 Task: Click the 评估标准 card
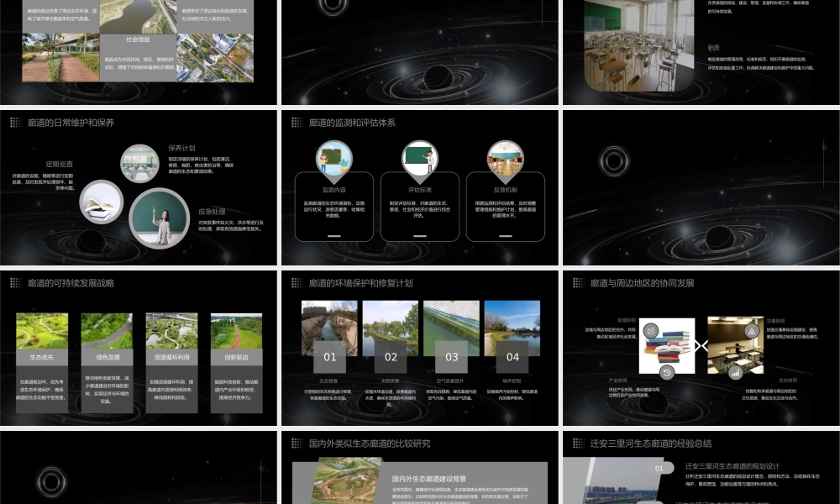point(420,207)
